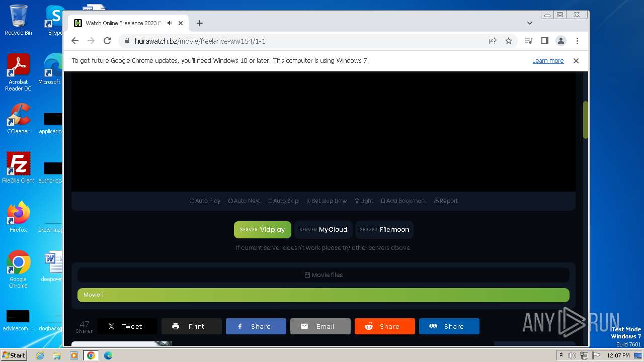
Task: Click the Action Center flag icon
Action: click(x=596, y=355)
